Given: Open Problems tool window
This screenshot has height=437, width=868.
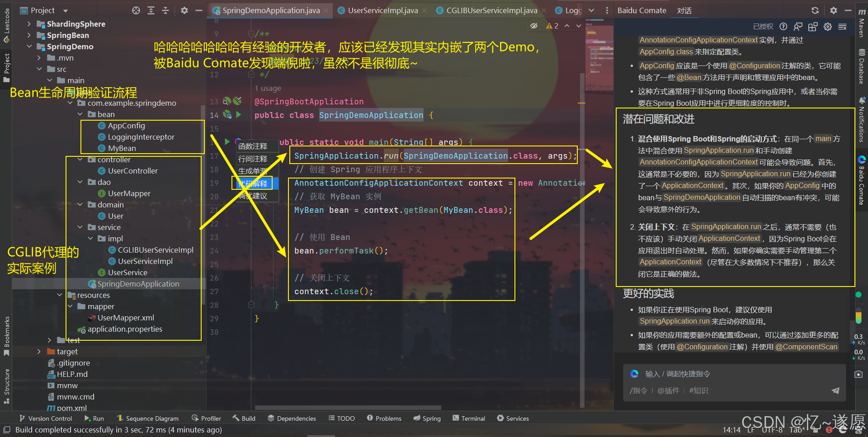Looking at the screenshot, I should click(x=384, y=418).
